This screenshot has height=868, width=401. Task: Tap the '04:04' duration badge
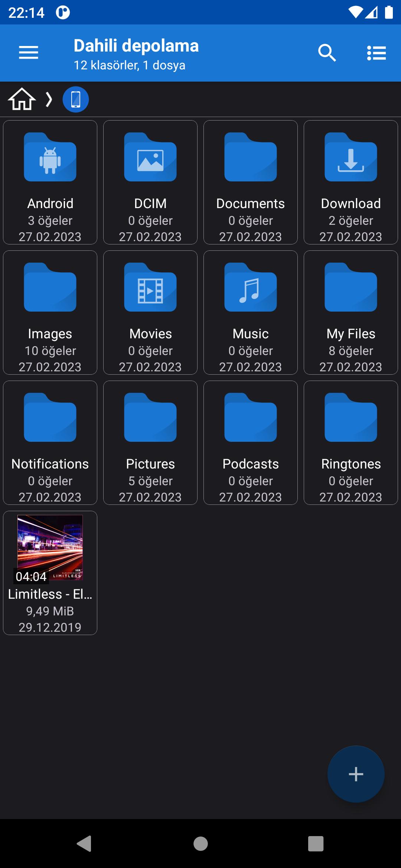tap(31, 576)
